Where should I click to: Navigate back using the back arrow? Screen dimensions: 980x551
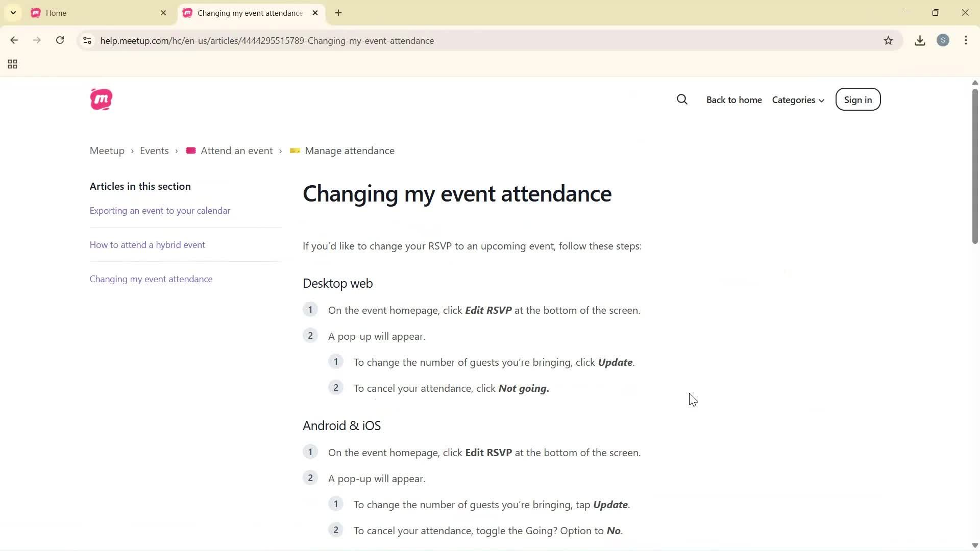(14, 40)
